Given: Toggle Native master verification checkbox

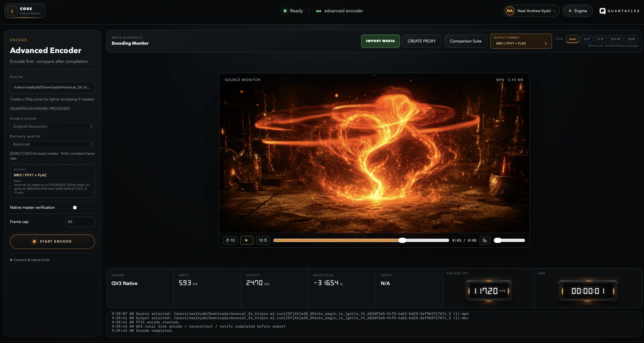Looking at the screenshot, I should pyautogui.click(x=75, y=208).
